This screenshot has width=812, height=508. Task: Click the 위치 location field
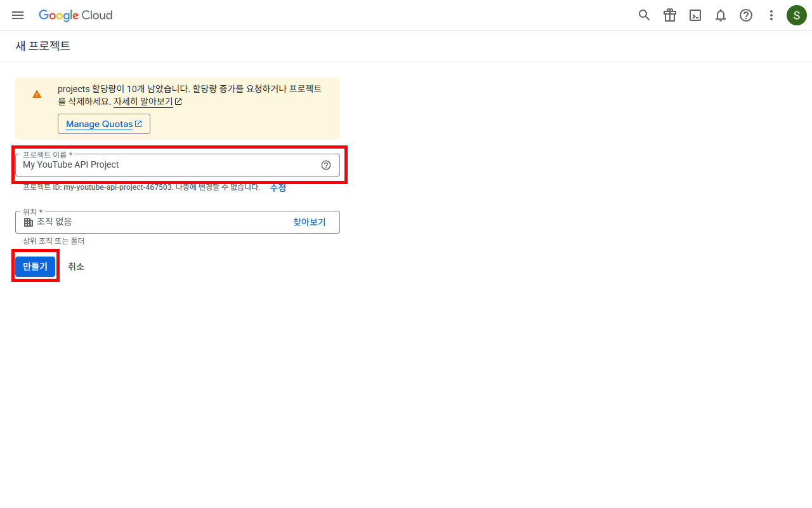(x=178, y=222)
